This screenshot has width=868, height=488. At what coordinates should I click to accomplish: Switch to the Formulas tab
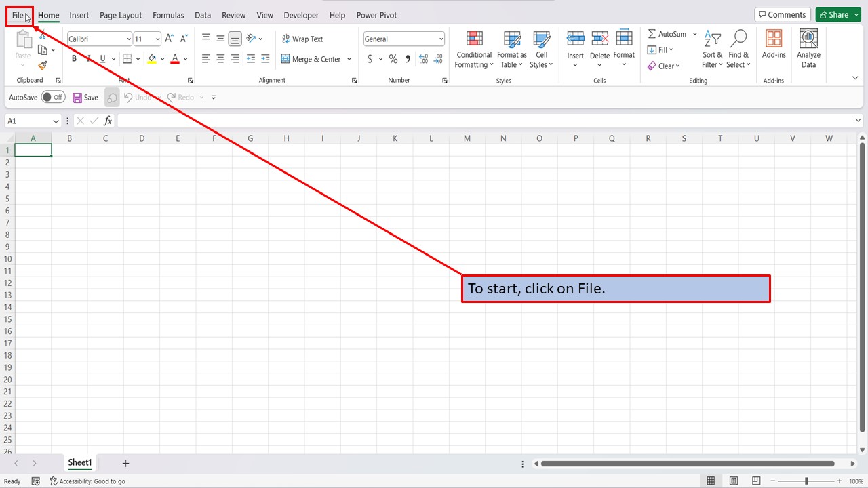pyautogui.click(x=168, y=15)
